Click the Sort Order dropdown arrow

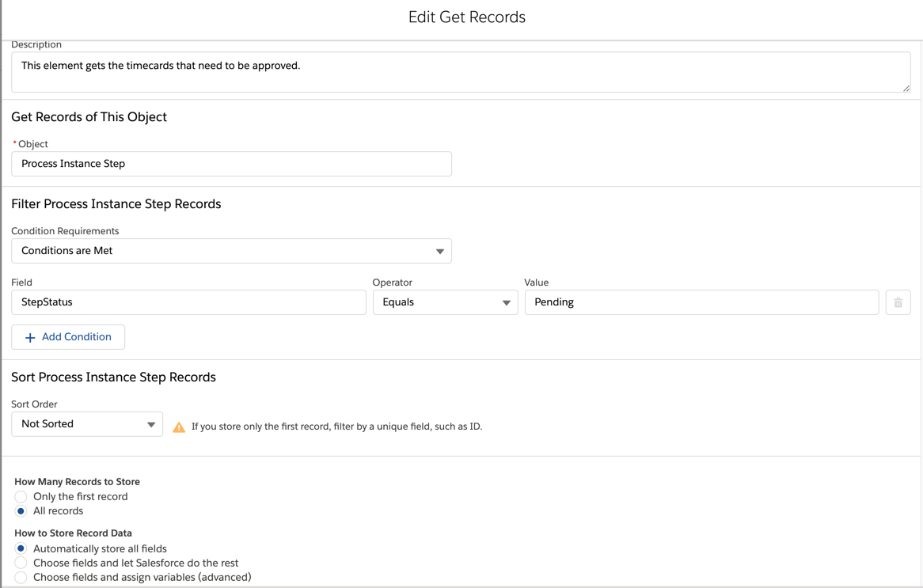click(x=151, y=425)
